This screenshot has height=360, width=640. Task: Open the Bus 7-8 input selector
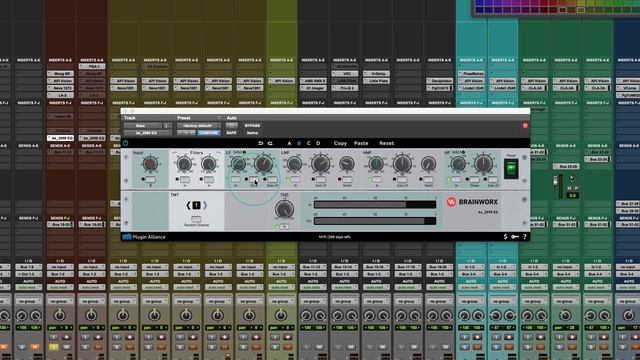coord(28,267)
